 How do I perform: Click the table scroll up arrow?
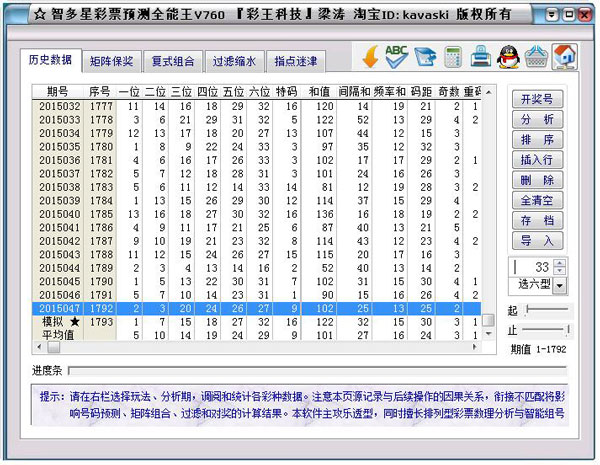tap(488, 92)
